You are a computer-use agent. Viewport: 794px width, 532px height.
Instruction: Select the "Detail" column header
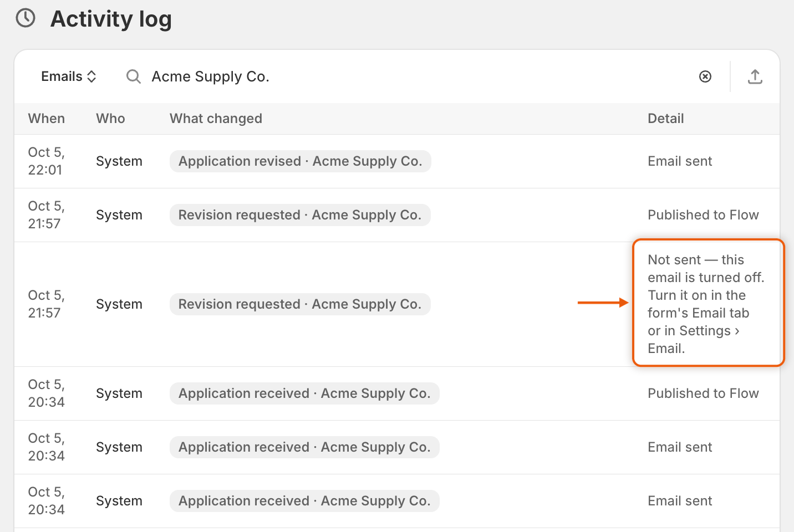[x=665, y=119]
